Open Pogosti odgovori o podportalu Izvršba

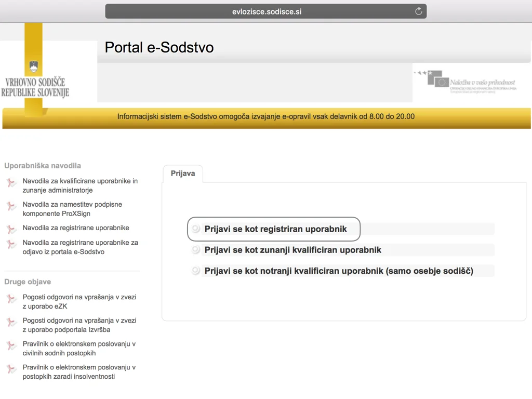pos(79,325)
